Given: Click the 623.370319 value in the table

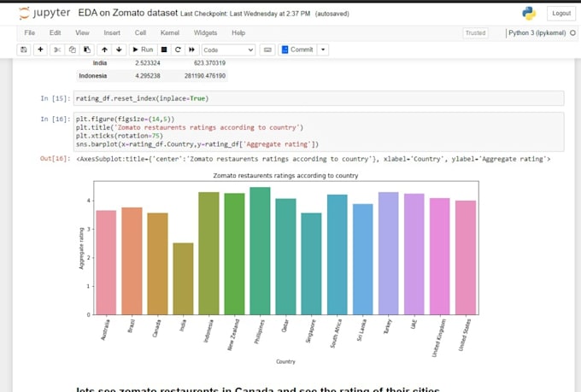Looking at the screenshot, I should (x=209, y=63).
